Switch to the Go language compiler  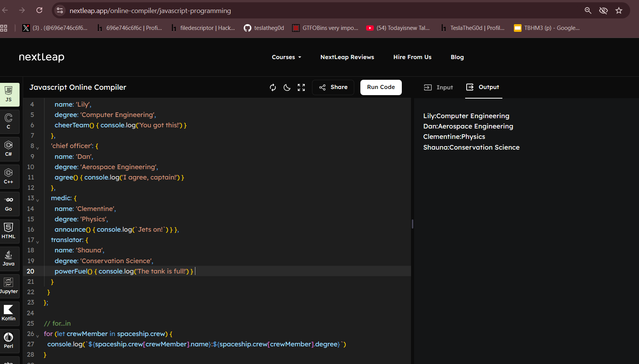pyautogui.click(x=8, y=204)
